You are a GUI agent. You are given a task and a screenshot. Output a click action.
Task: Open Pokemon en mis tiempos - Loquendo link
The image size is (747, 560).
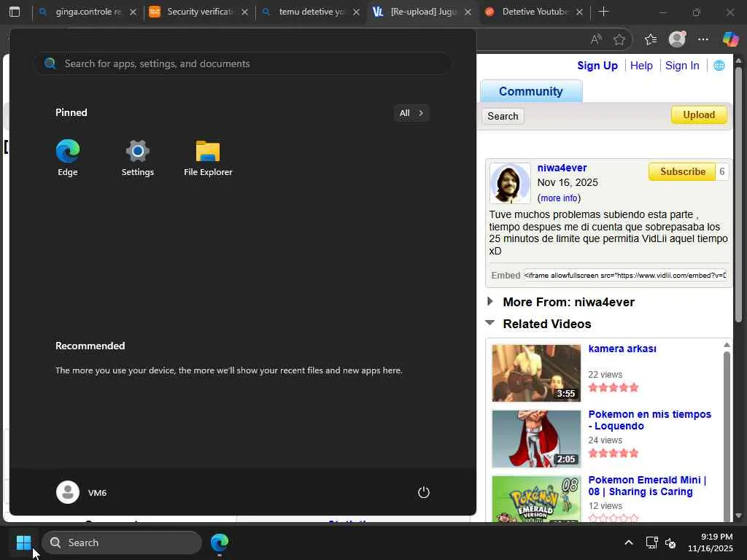pyautogui.click(x=649, y=420)
